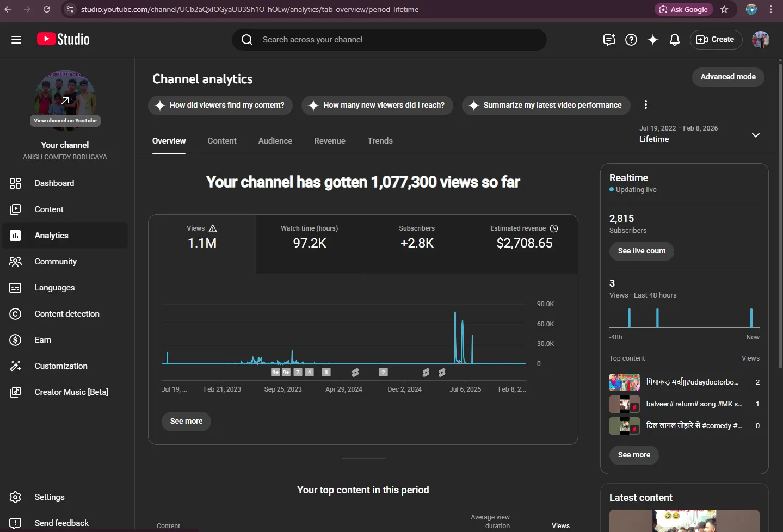The width and height of the screenshot is (783, 532).
Task: Click See live count button
Action: pos(642,251)
